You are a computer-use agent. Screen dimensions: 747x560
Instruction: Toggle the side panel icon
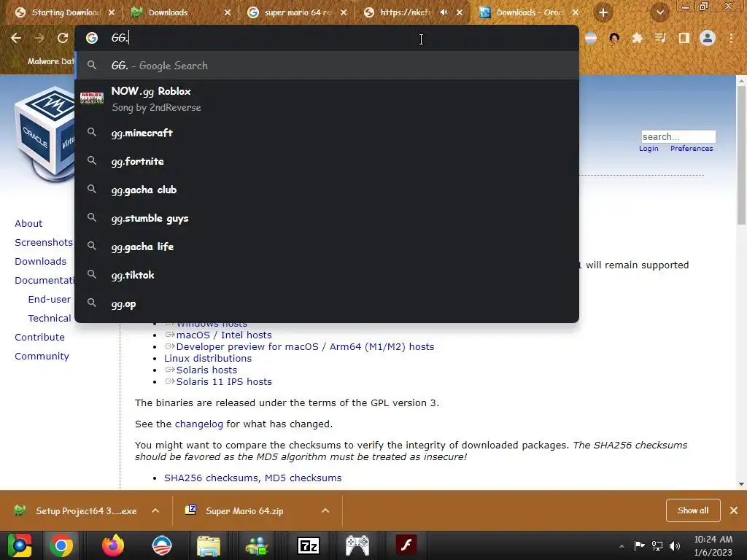684,38
